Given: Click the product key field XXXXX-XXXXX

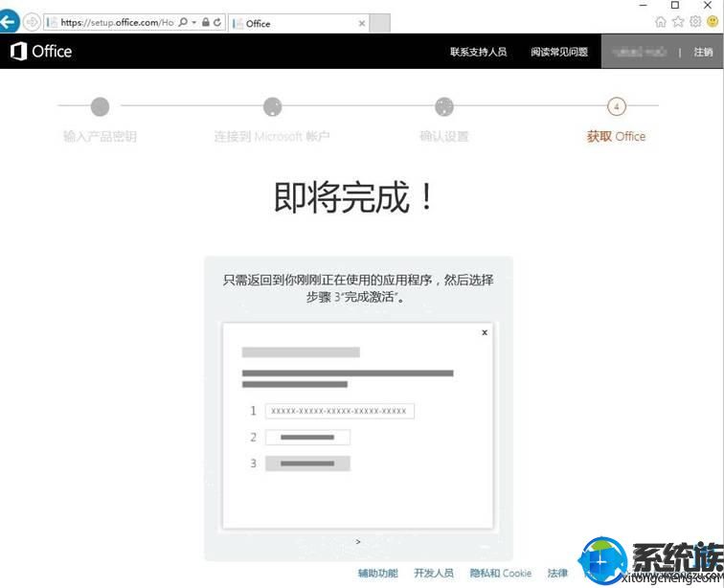Looking at the screenshot, I should pyautogui.click(x=339, y=411).
